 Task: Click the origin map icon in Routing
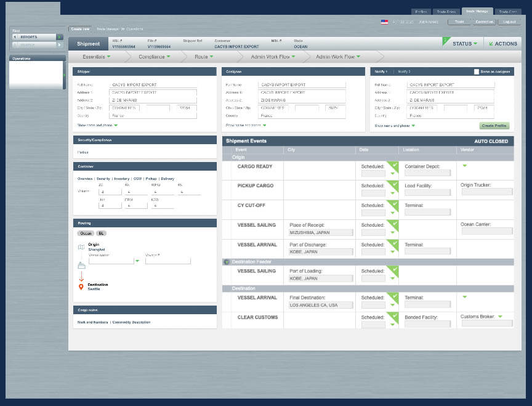click(81, 247)
